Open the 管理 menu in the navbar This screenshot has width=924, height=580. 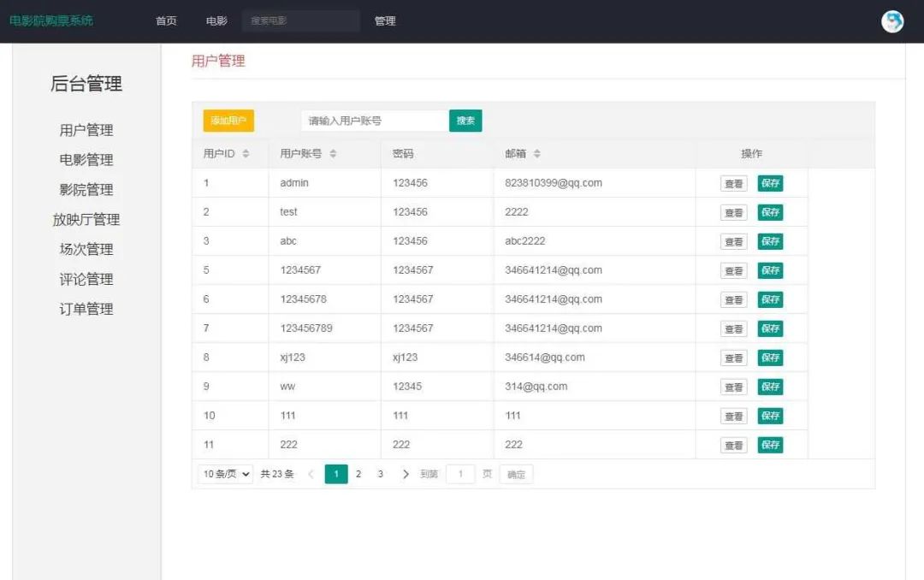386,21
